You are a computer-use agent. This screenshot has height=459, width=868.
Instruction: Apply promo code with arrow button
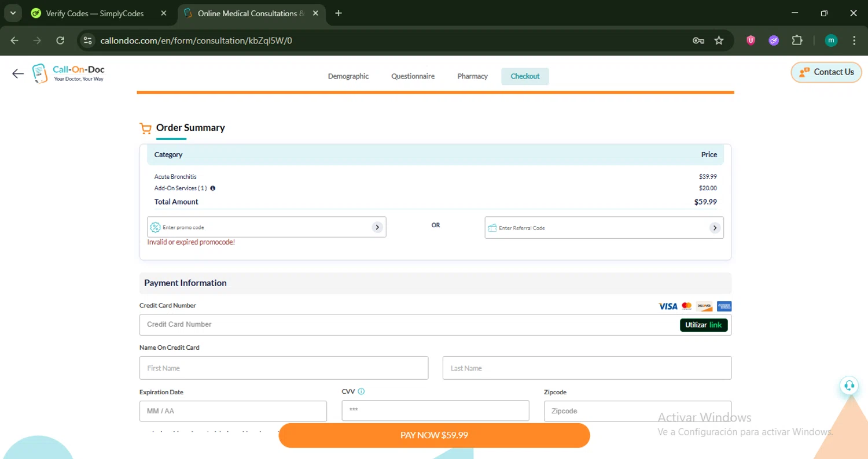click(x=377, y=227)
